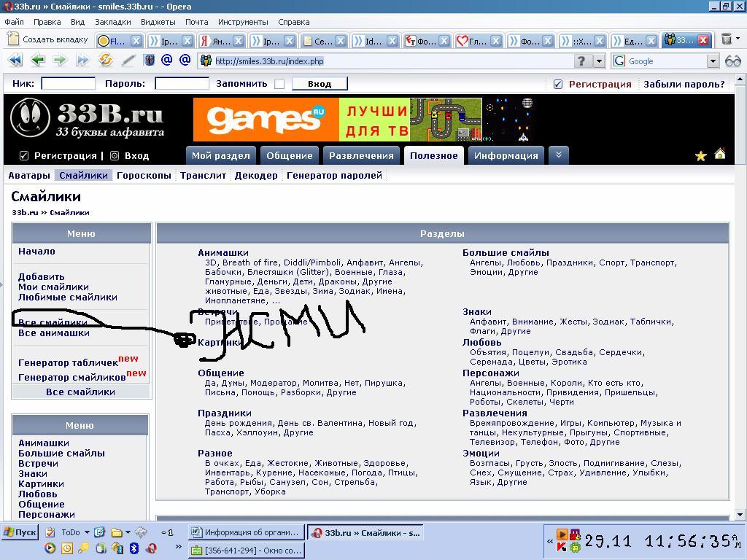
Task: Click the yellow star bookmark icon near tabs
Action: pyautogui.click(x=700, y=155)
